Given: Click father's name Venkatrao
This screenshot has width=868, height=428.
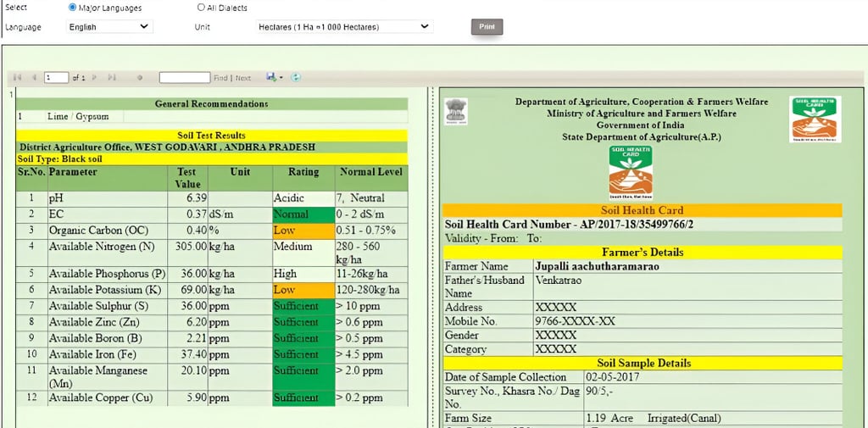Looking at the screenshot, I should click(559, 281).
